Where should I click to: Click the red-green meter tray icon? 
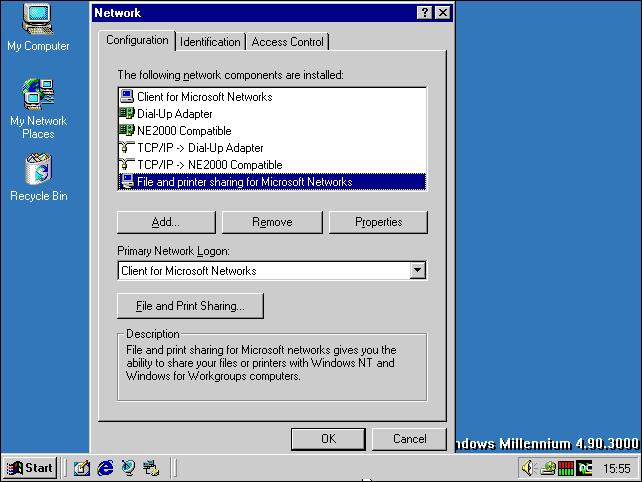[x=566, y=468]
